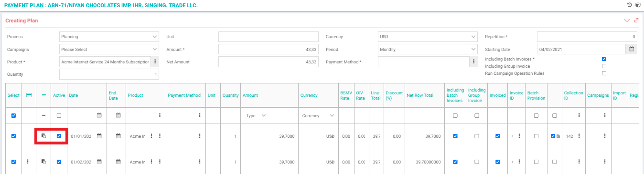The image size is (644, 174).
Task: Expand Creating Plan panel to full screen
Action: [x=636, y=20]
